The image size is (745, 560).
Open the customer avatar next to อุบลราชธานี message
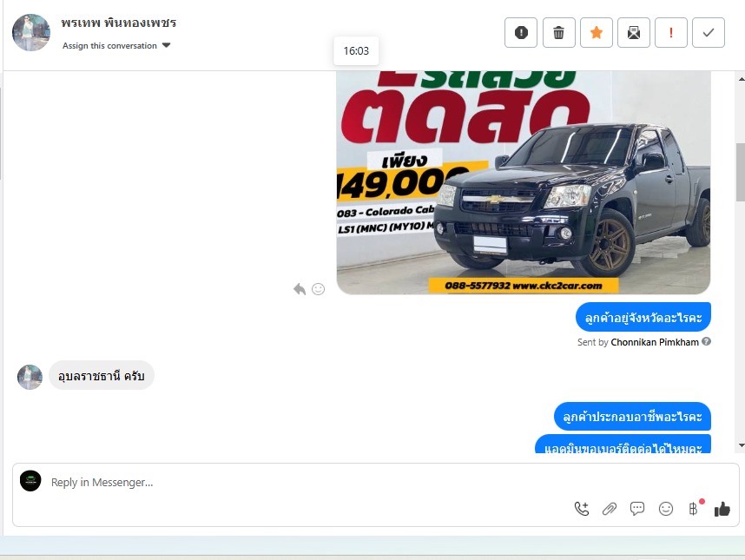30,377
